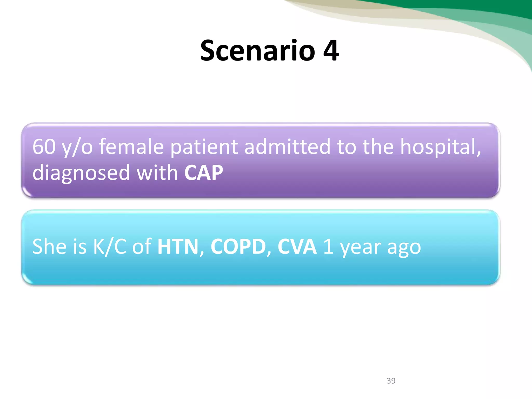The height and width of the screenshot is (399, 532).
Task: Click the bold CVA text
Action: coord(297,247)
